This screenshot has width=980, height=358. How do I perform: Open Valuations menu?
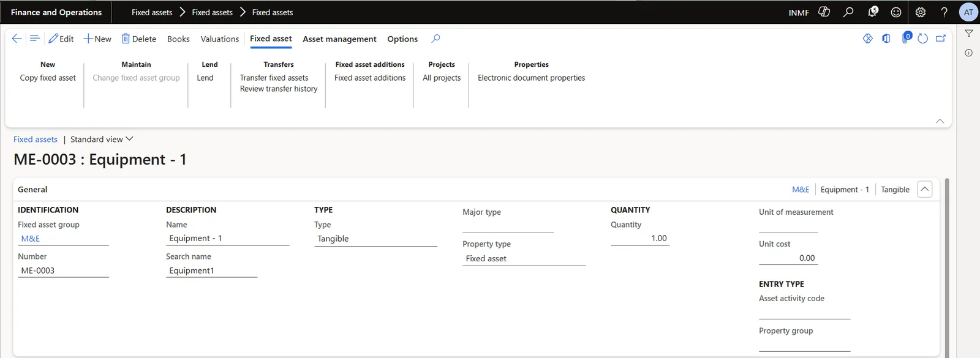pos(220,39)
